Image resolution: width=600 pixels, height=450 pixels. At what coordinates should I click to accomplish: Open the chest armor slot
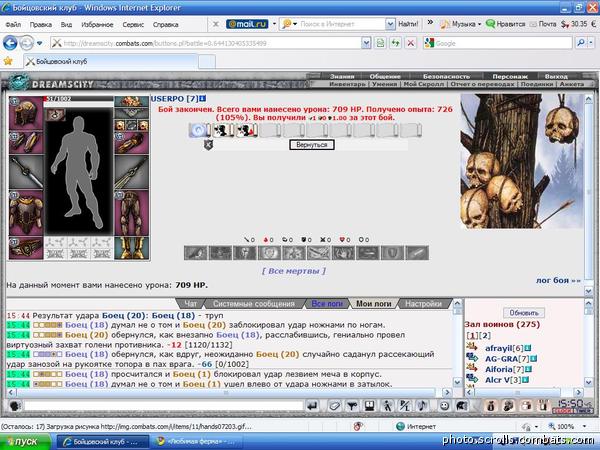coord(26,213)
